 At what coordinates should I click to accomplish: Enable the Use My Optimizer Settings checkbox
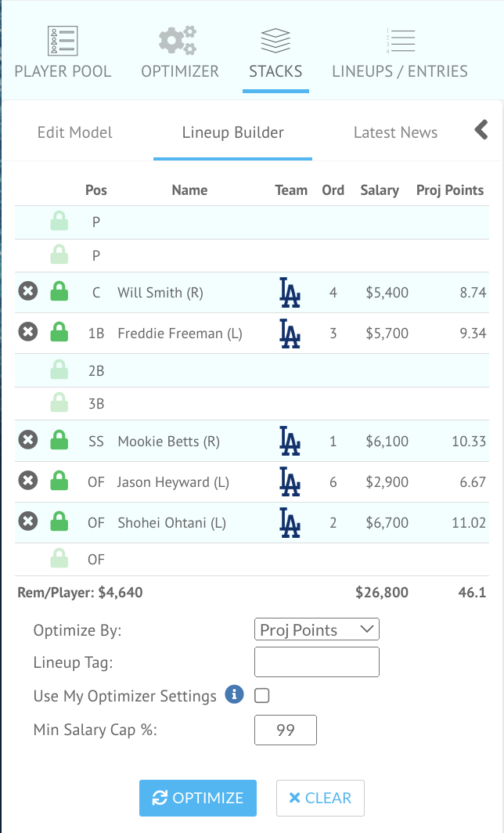(261, 695)
